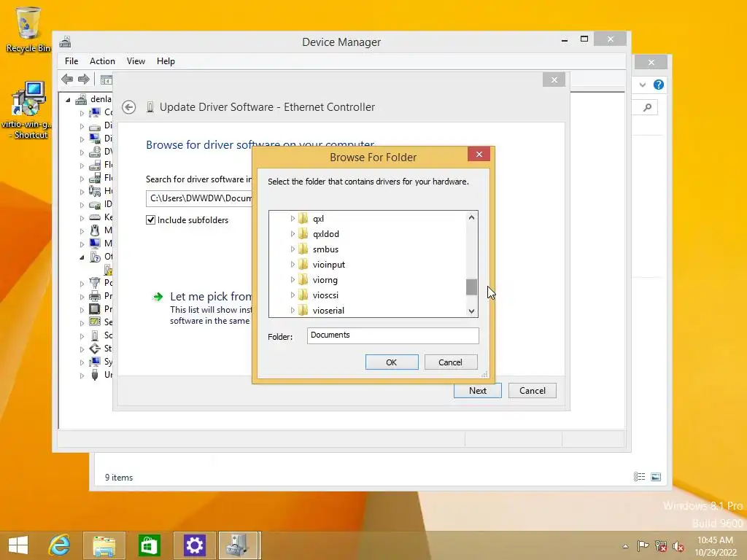Click the folder list scroll down arrow
This screenshot has height=560, width=747.
coord(471,311)
